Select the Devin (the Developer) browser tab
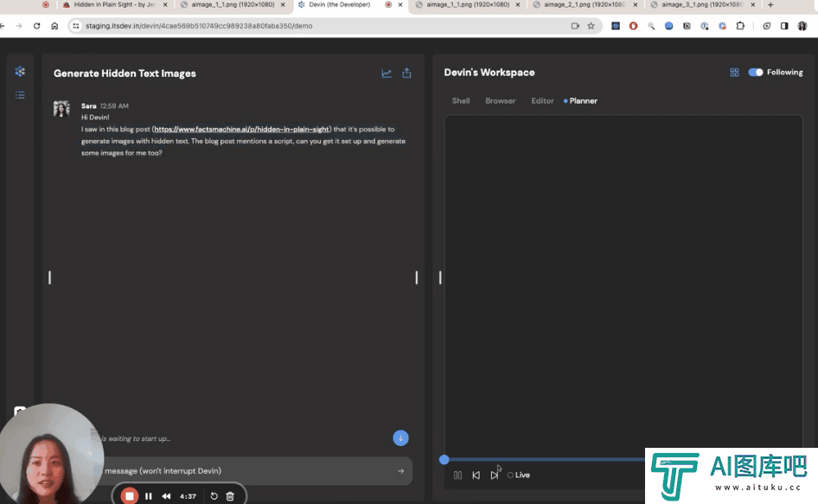Screen dimensions: 818x504 340,4
